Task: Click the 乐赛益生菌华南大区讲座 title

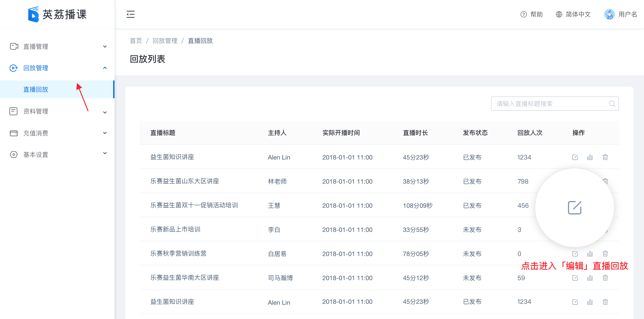Action: click(x=184, y=277)
